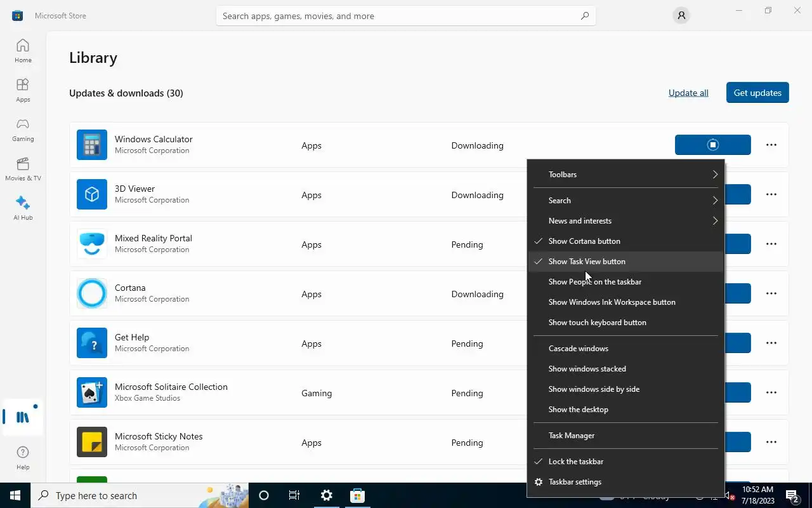The image size is (812, 508).
Task: Open more options for Cortana row
Action: [771, 293]
